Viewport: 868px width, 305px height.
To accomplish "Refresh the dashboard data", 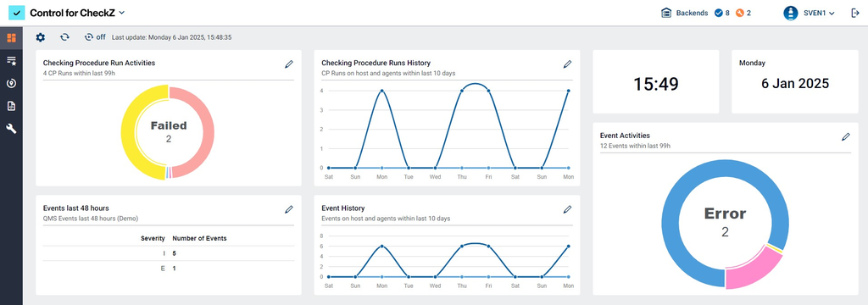I will pyautogui.click(x=64, y=37).
